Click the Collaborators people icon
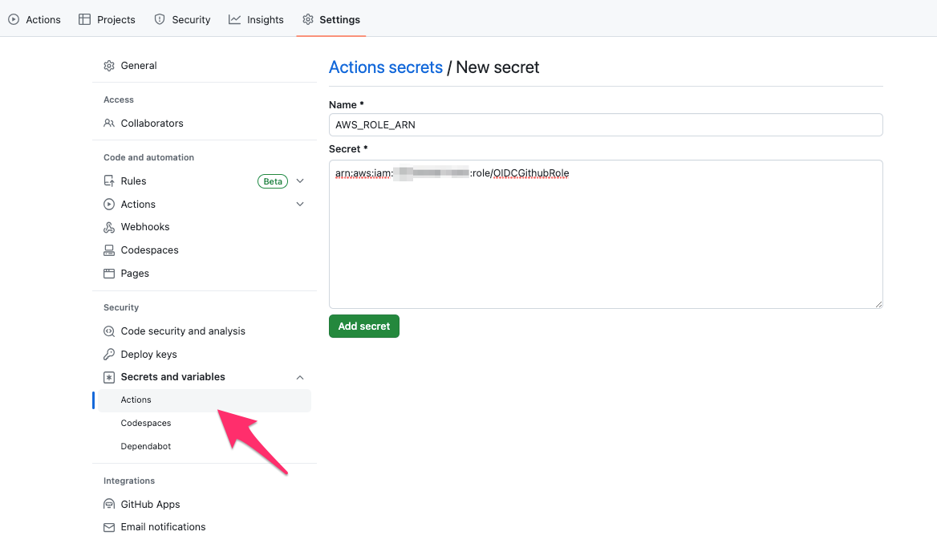Image resolution: width=937 pixels, height=560 pixels. (x=108, y=124)
